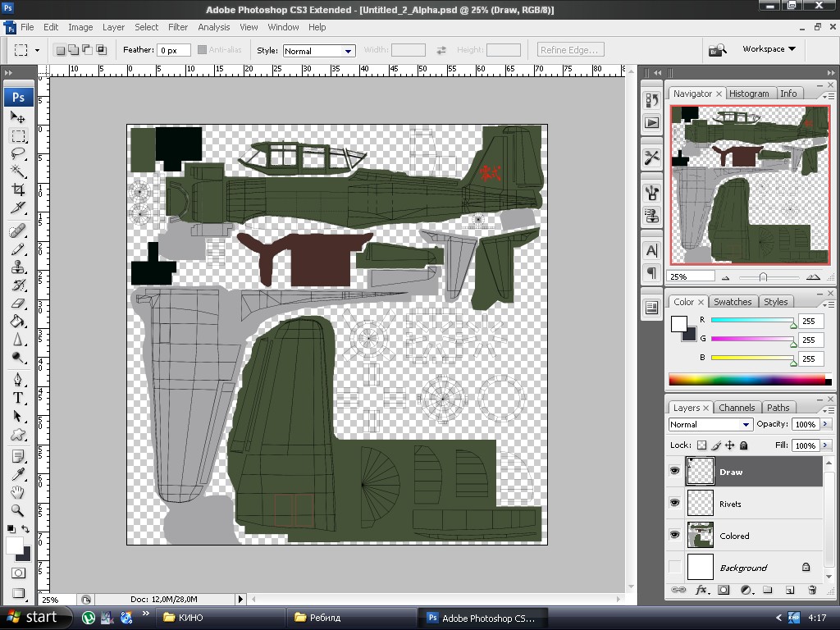This screenshot has width=840, height=630.
Task: Delete layer using the trash icon
Action: pyautogui.click(x=812, y=590)
